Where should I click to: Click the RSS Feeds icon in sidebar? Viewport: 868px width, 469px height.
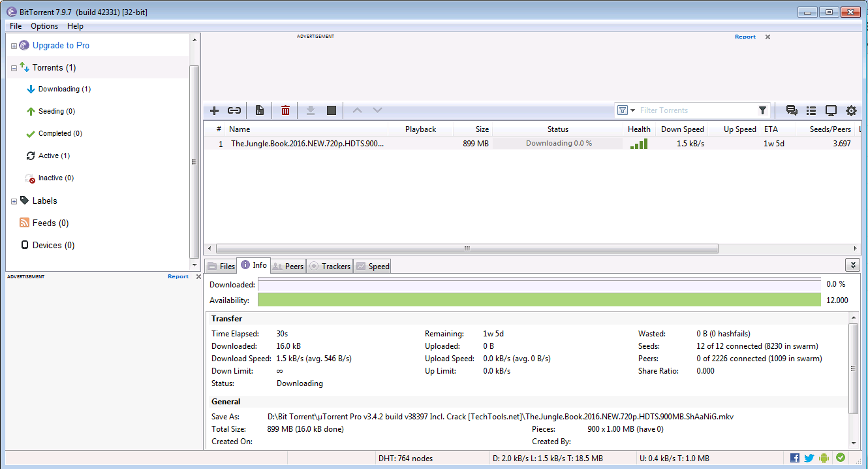25,223
